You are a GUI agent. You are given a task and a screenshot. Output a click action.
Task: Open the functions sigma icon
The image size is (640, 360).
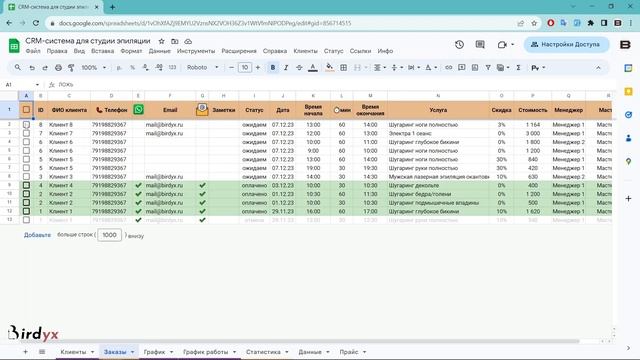518,68
